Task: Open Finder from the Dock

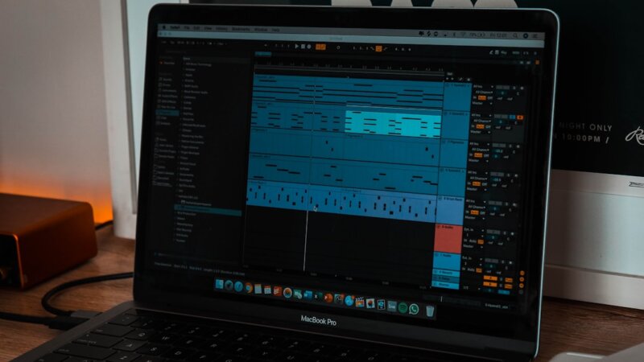Action: tap(219, 284)
